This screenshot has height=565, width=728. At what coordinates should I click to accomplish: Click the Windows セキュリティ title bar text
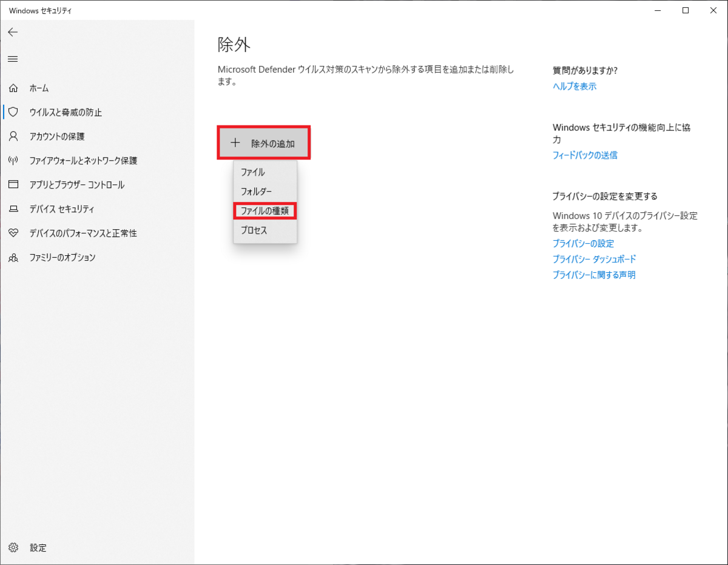point(39,10)
